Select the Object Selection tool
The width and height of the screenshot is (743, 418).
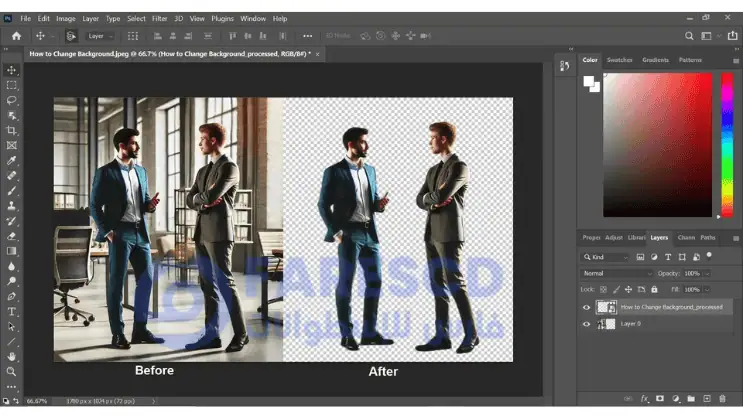(11, 116)
